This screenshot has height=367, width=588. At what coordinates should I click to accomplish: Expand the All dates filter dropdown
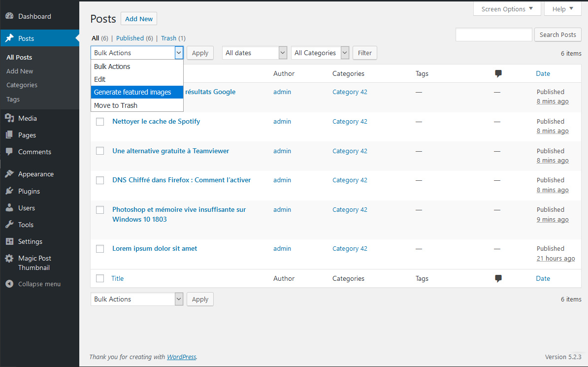click(x=255, y=53)
